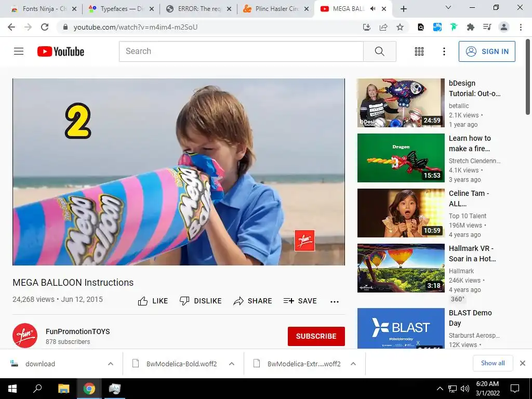Open a new browser tab
This screenshot has height=399, width=532.
(x=403, y=9)
